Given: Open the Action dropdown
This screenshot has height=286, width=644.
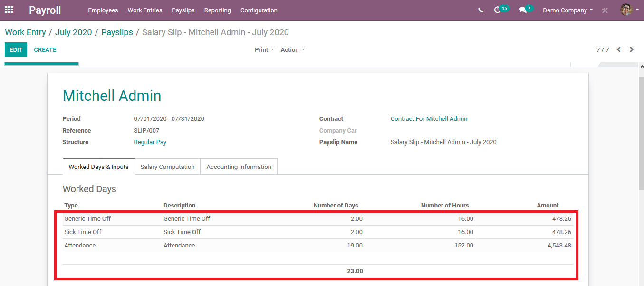Looking at the screenshot, I should click(x=293, y=49).
